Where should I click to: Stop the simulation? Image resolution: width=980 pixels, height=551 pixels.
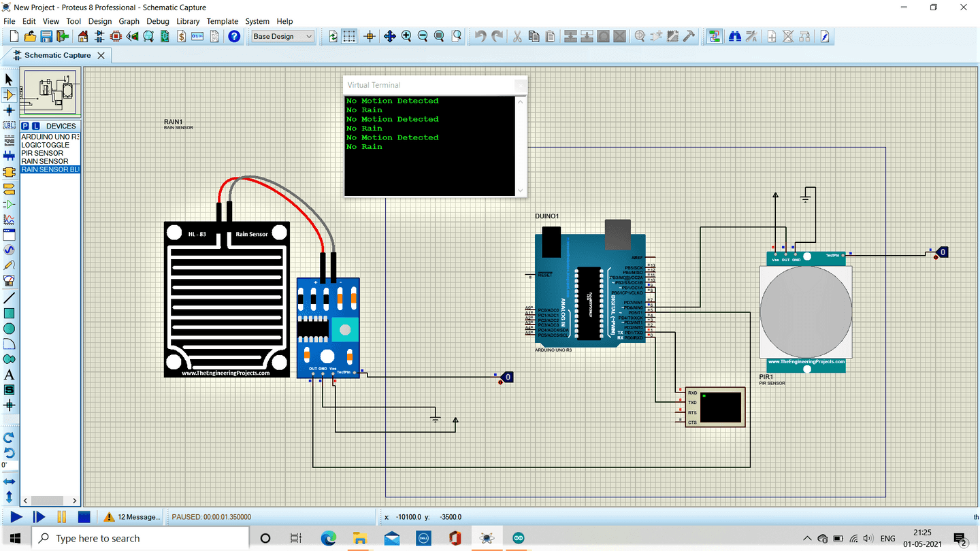coord(84,517)
